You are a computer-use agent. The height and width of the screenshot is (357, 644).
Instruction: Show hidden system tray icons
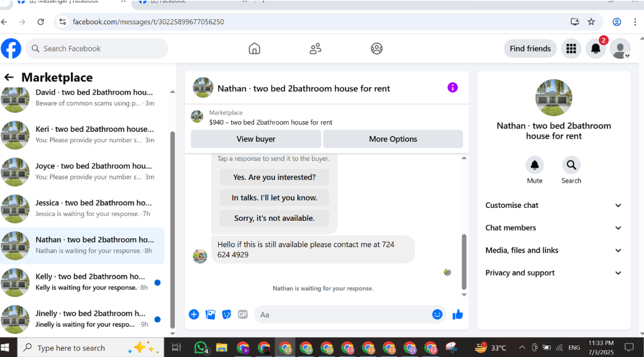522,348
